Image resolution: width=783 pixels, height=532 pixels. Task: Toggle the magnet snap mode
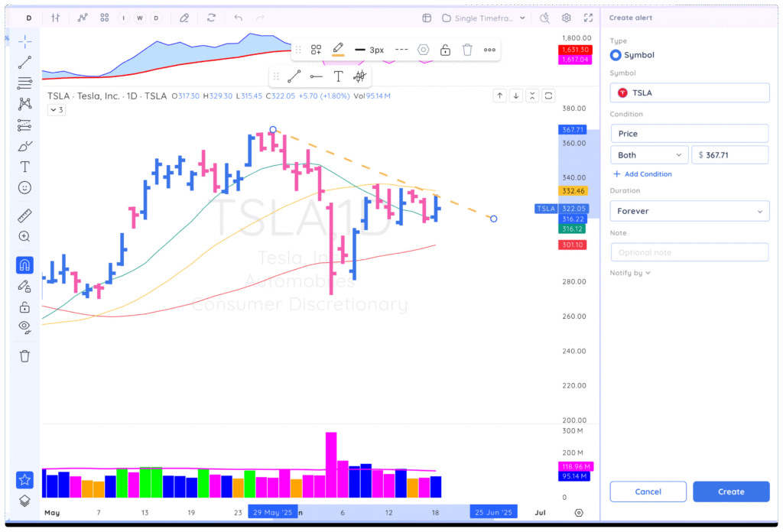[x=24, y=265]
